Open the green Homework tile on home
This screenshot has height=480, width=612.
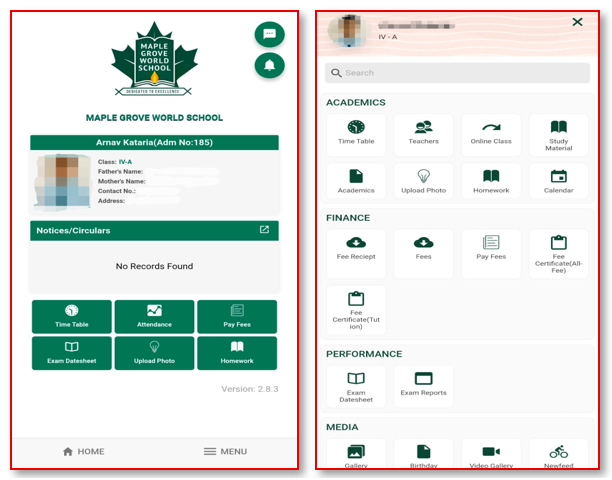click(237, 353)
